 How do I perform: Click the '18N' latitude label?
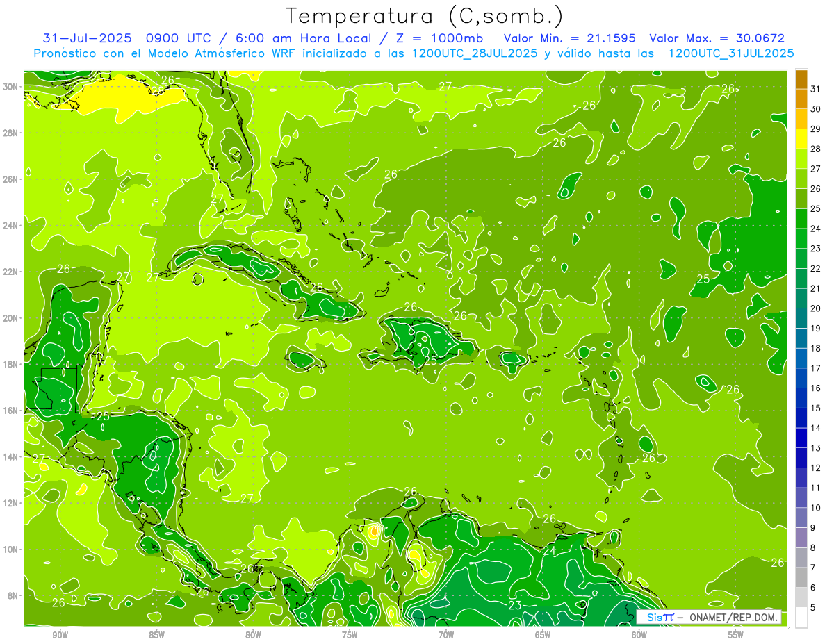[x=10, y=364]
